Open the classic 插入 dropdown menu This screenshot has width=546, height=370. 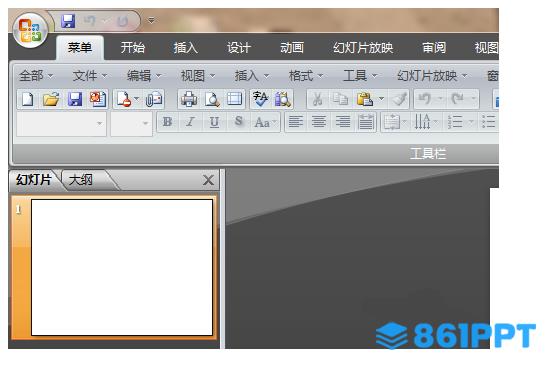coord(252,76)
